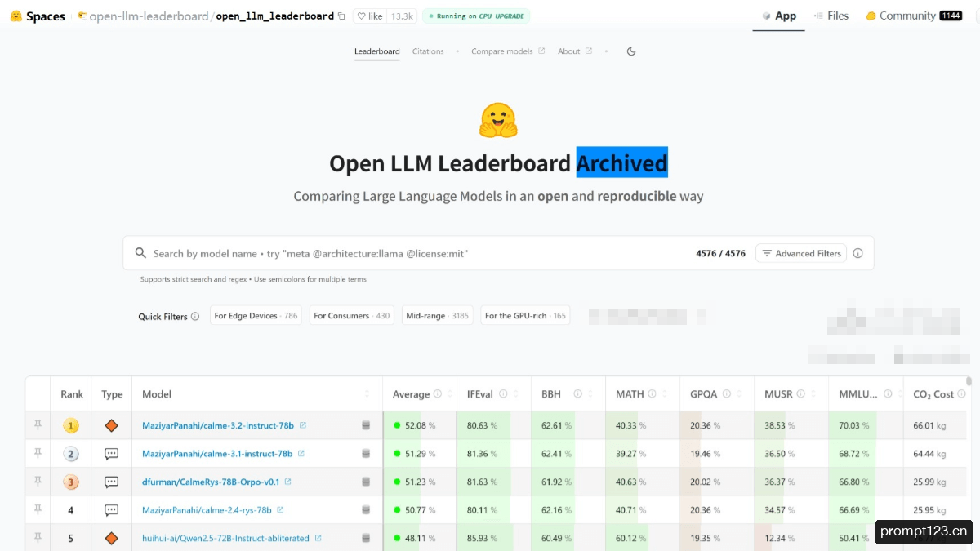Screen dimensions: 980x551
Task: Toggle the Mid-range quick filter
Action: click(x=438, y=316)
